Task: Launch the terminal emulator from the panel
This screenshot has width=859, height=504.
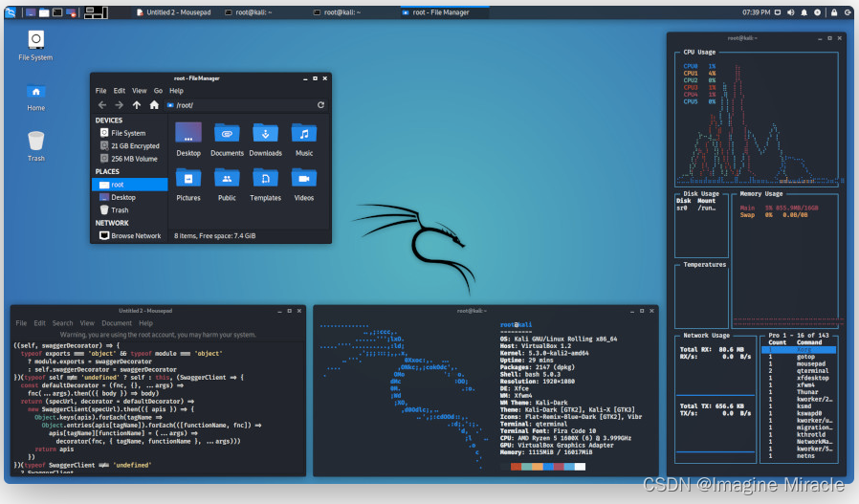Action: coord(57,12)
